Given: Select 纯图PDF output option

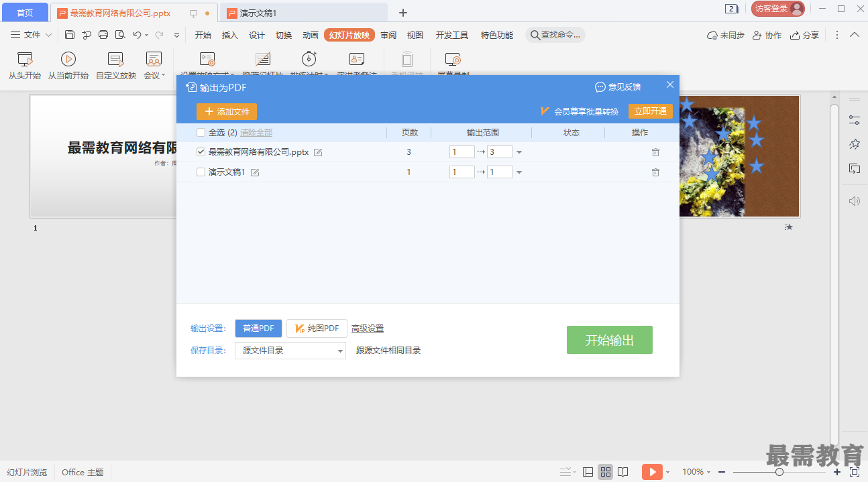Looking at the screenshot, I should 317,328.
